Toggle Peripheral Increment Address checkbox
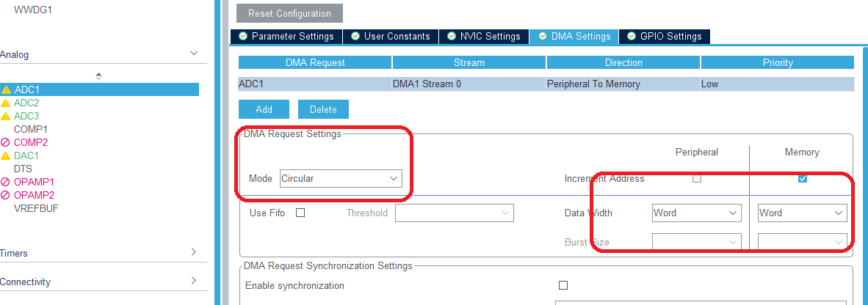Screen dimensions: 868x305 click(x=697, y=178)
